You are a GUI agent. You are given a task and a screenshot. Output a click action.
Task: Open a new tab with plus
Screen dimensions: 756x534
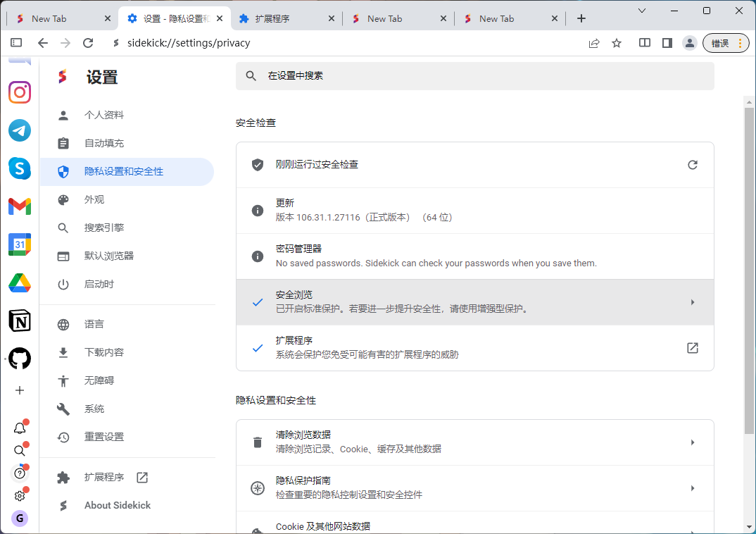[581, 18]
